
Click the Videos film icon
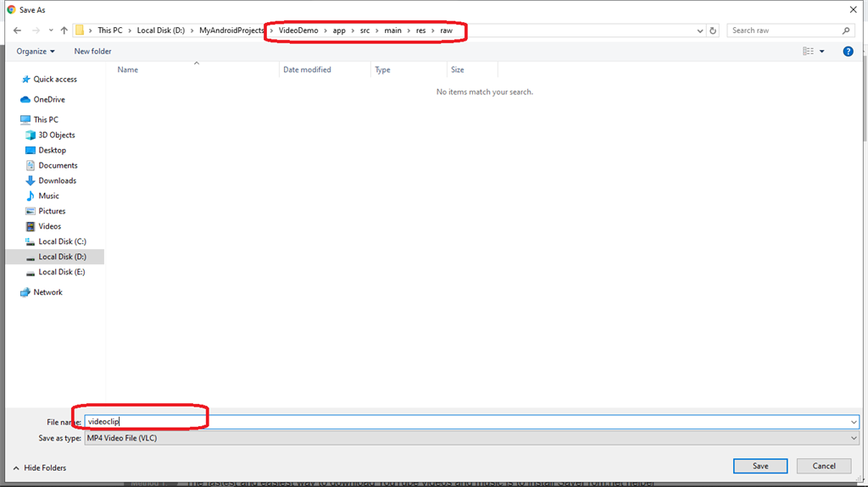31,226
